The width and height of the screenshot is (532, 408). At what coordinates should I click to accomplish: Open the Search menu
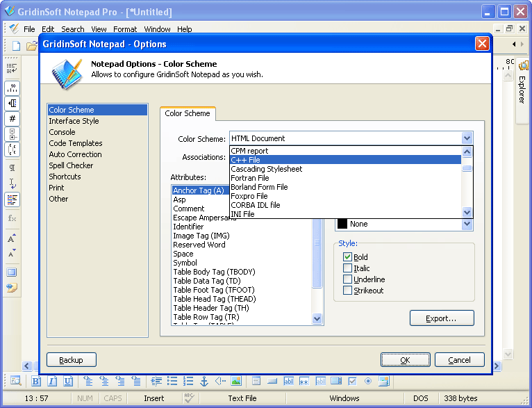(x=73, y=29)
